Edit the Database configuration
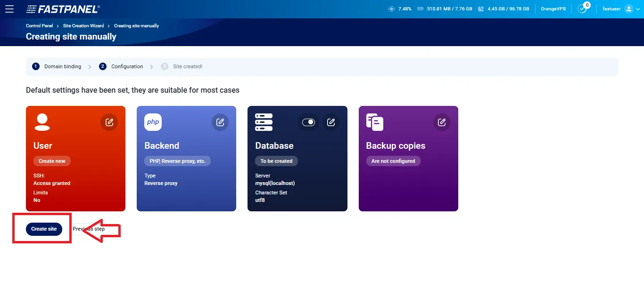 point(330,122)
